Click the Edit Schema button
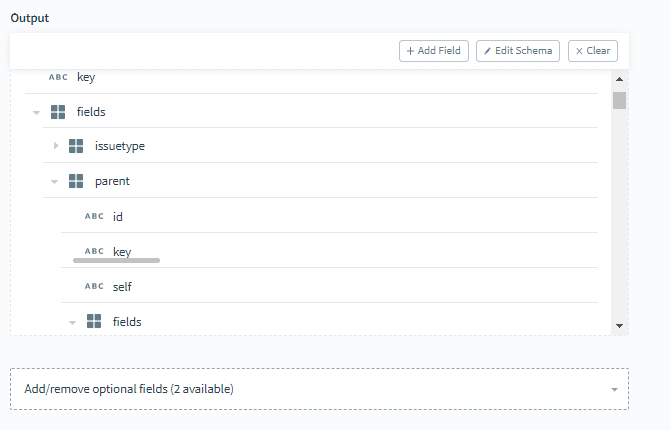This screenshot has width=671, height=430. tap(518, 51)
